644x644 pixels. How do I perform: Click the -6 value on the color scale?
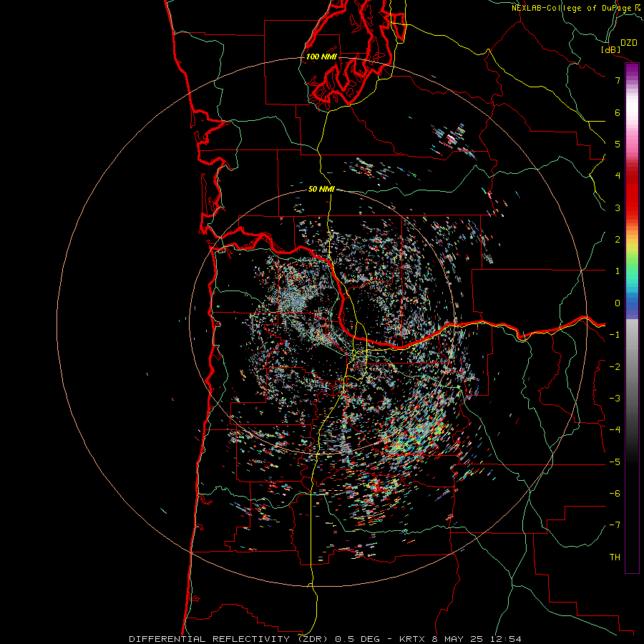point(615,494)
